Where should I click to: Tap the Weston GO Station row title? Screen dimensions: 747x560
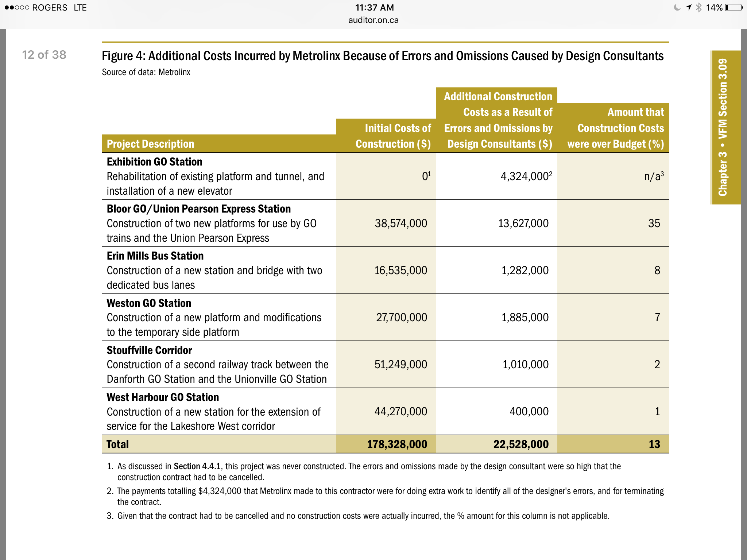(149, 303)
